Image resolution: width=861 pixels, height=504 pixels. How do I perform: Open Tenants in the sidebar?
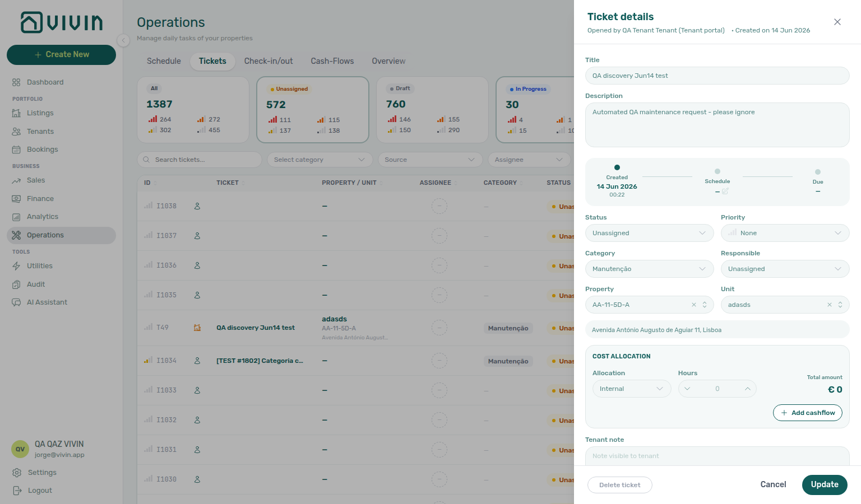pyautogui.click(x=61, y=132)
